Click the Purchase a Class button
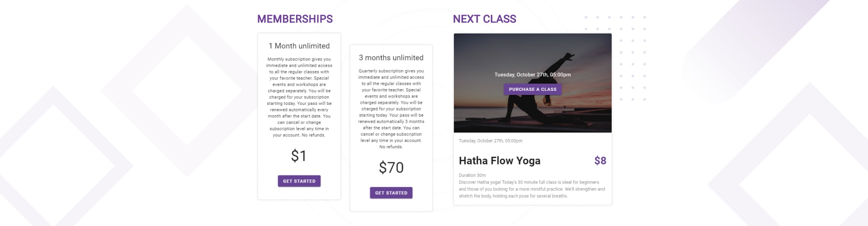This screenshot has width=868, height=226. pyautogui.click(x=533, y=89)
